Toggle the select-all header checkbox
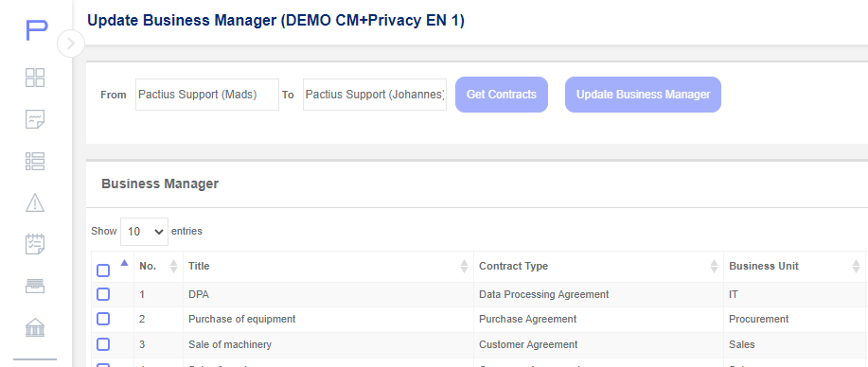This screenshot has width=868, height=367. (103, 271)
